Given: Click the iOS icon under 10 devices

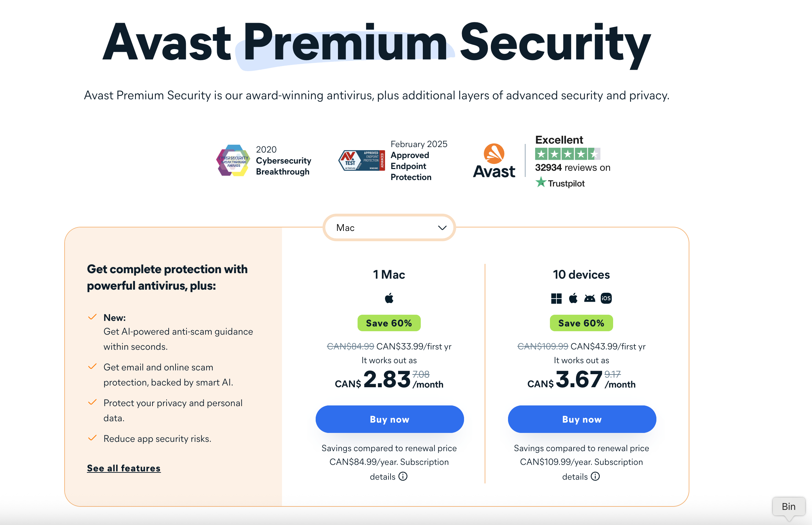Looking at the screenshot, I should pos(606,298).
